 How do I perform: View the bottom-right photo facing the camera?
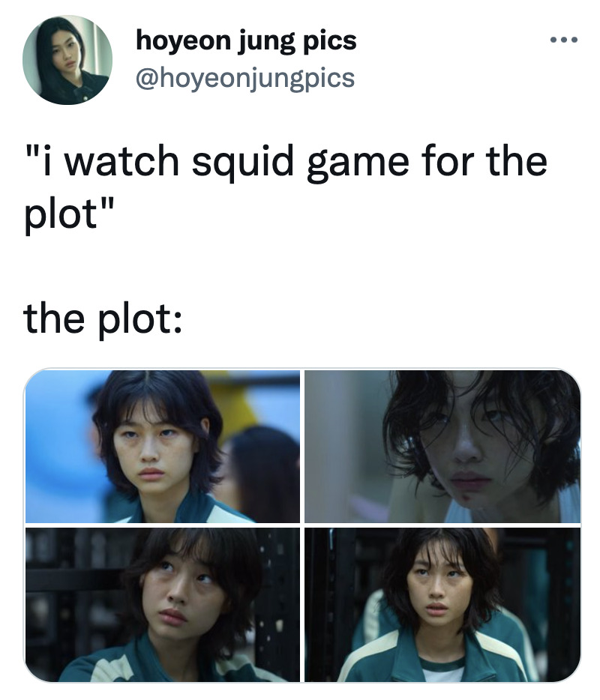click(442, 605)
